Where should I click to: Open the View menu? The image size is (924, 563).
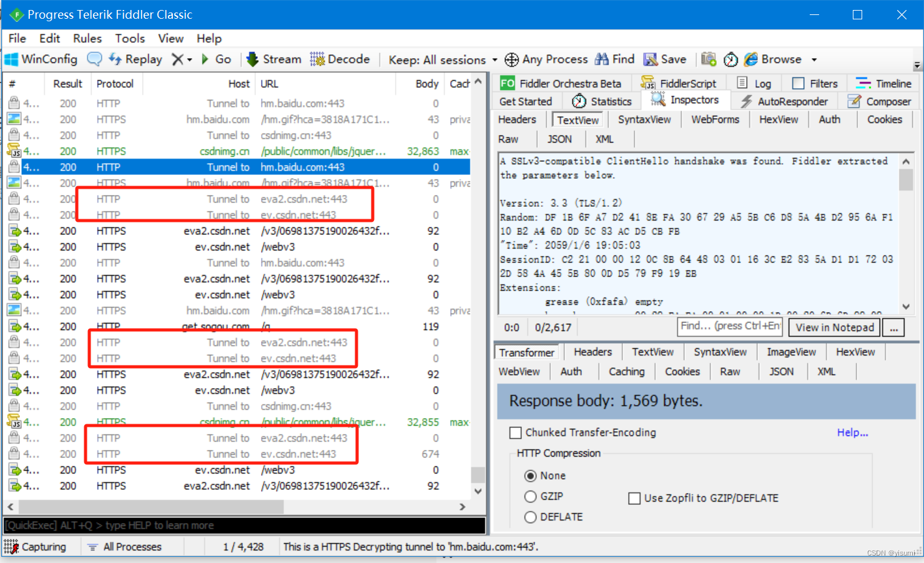(171, 39)
